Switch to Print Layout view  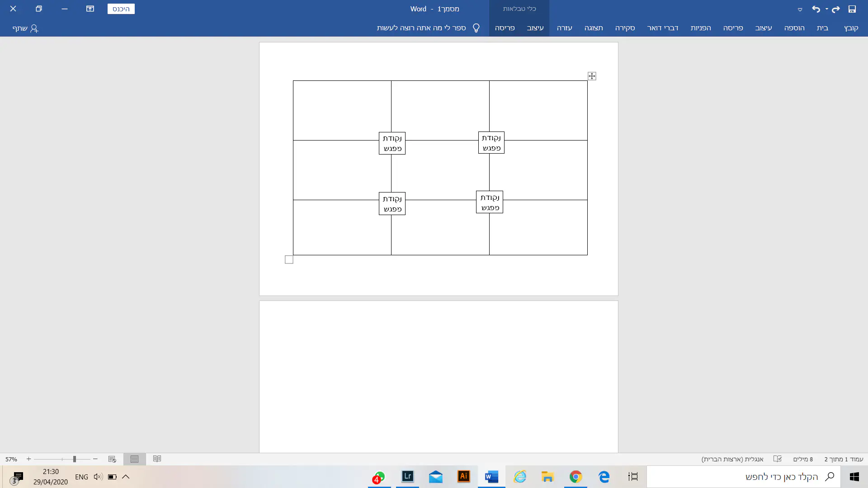134,459
